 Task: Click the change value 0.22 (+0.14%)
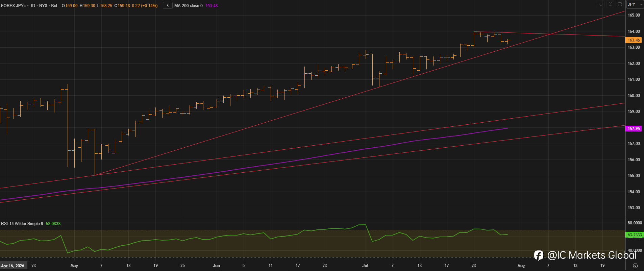point(145,6)
